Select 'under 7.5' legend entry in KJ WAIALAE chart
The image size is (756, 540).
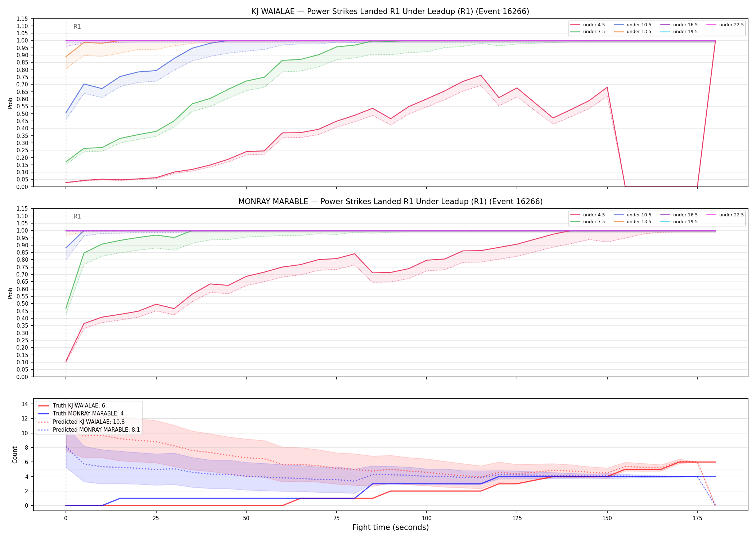588,32
